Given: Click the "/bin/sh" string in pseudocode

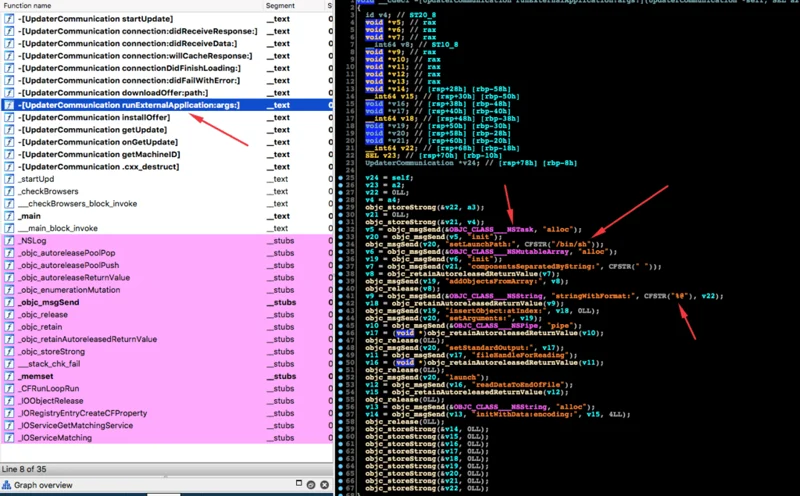Looking at the screenshot, I should 571,244.
